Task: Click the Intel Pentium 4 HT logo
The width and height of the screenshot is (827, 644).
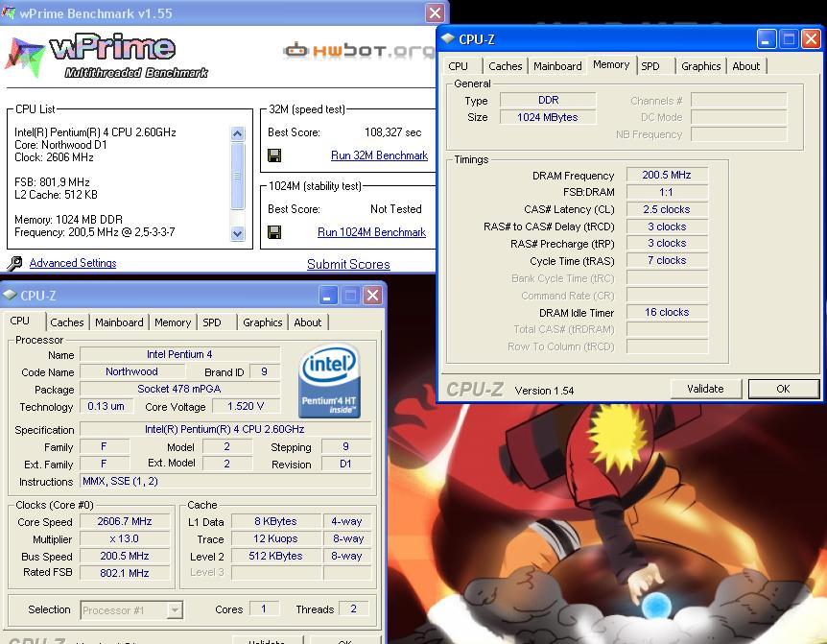Action: coord(329,380)
